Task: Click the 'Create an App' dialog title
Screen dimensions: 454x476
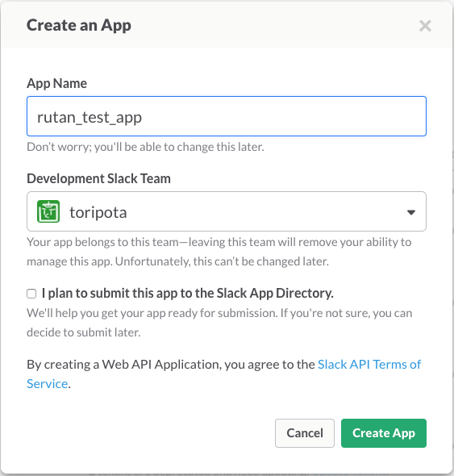Action: point(79,25)
